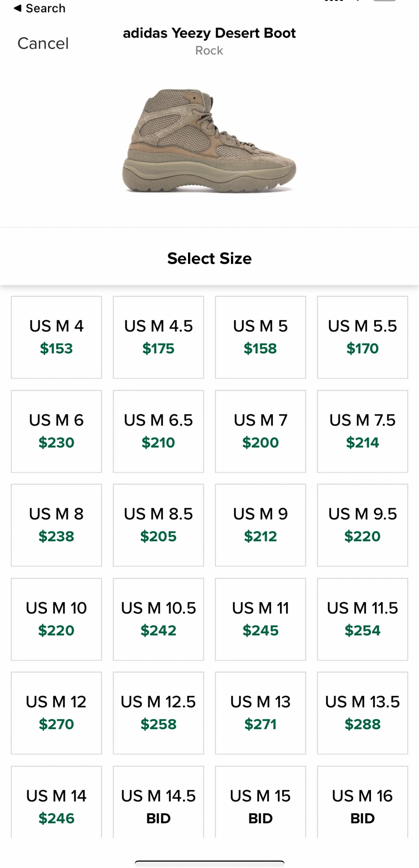This screenshot has width=419, height=868.
Task: Choose size US M 4.5 at $175
Action: (159, 337)
